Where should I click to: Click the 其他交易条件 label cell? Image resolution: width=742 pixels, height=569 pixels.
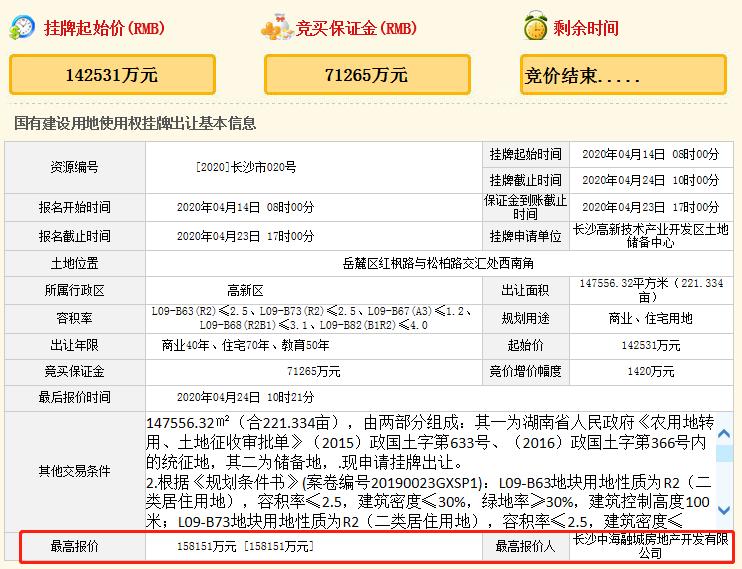(x=75, y=471)
